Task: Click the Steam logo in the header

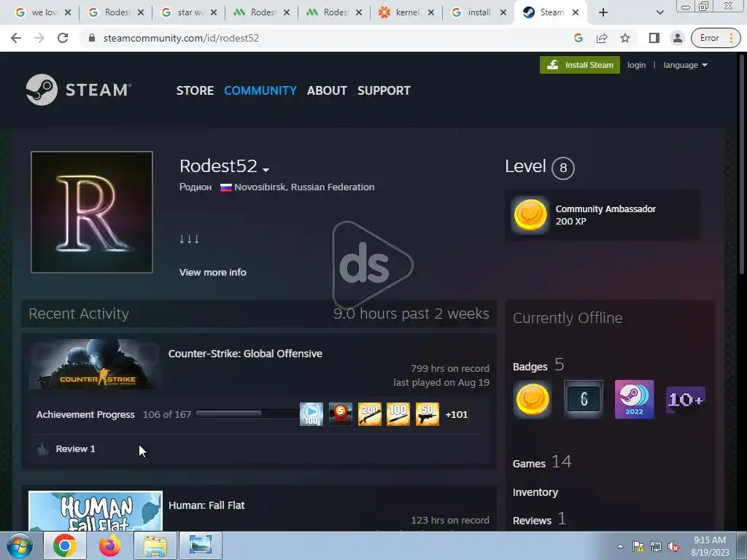Action: (x=78, y=90)
